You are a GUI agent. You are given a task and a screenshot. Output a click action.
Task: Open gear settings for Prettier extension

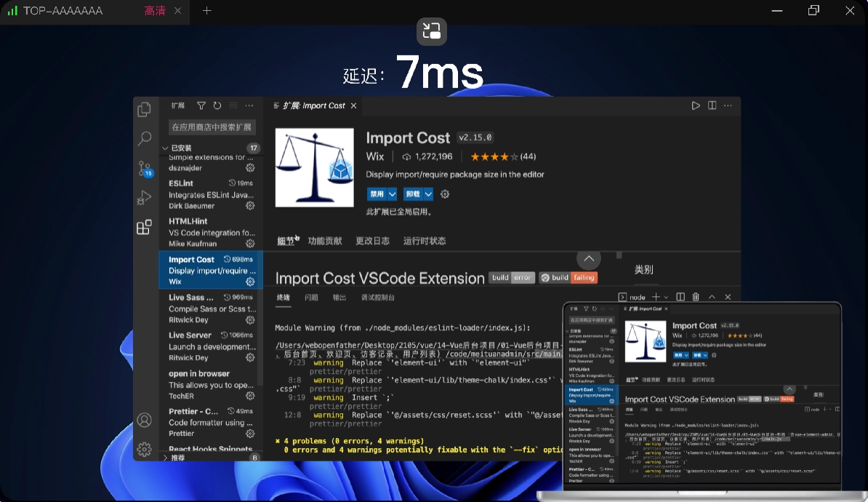tap(250, 434)
